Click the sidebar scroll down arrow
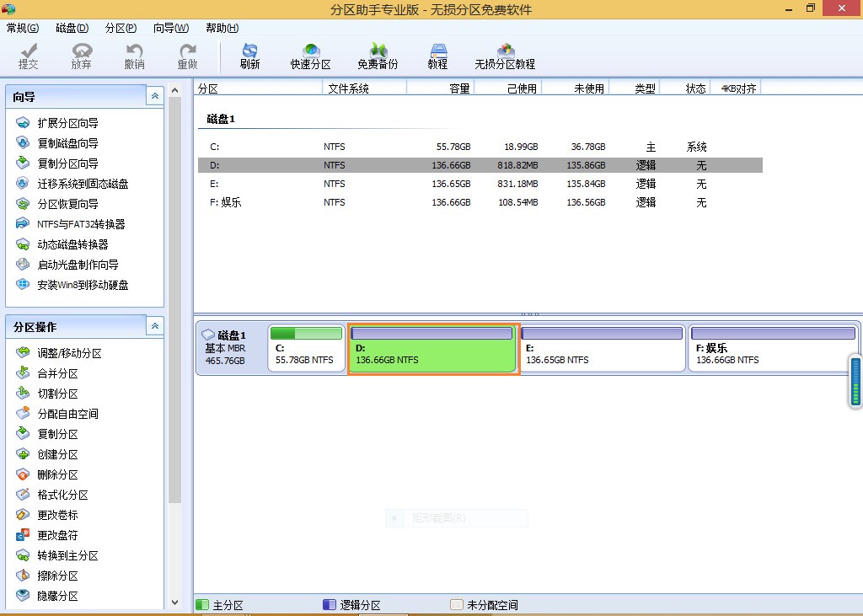863x616 pixels. 175,602
